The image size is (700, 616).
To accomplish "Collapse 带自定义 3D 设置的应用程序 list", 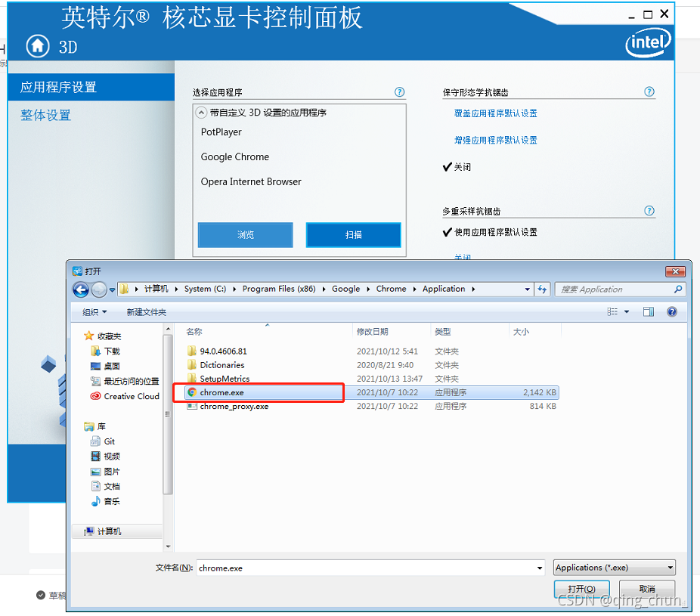I will [201, 113].
